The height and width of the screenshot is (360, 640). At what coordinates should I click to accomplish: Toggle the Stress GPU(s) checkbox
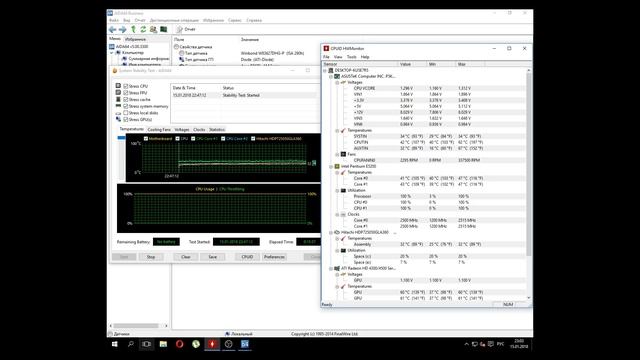tap(126, 119)
